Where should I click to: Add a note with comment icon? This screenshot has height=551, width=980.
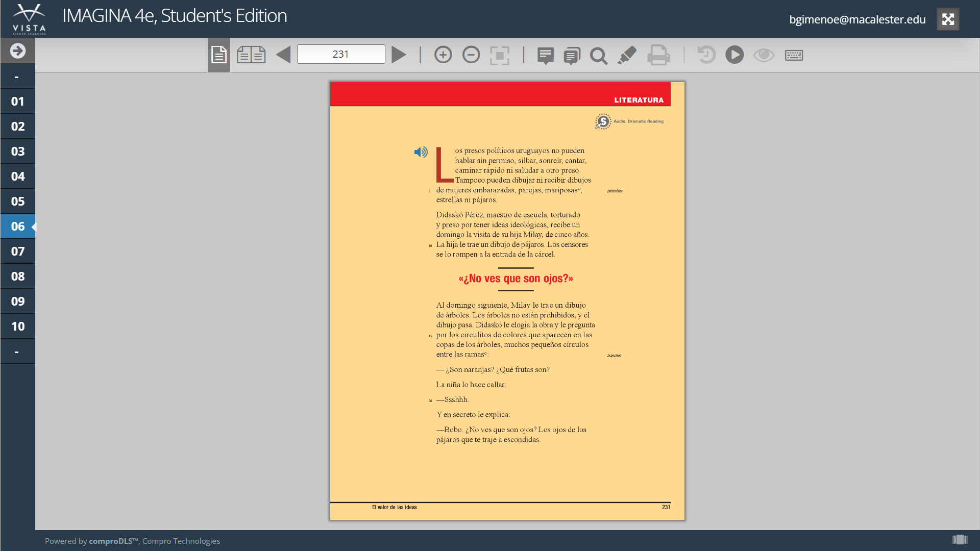(545, 55)
